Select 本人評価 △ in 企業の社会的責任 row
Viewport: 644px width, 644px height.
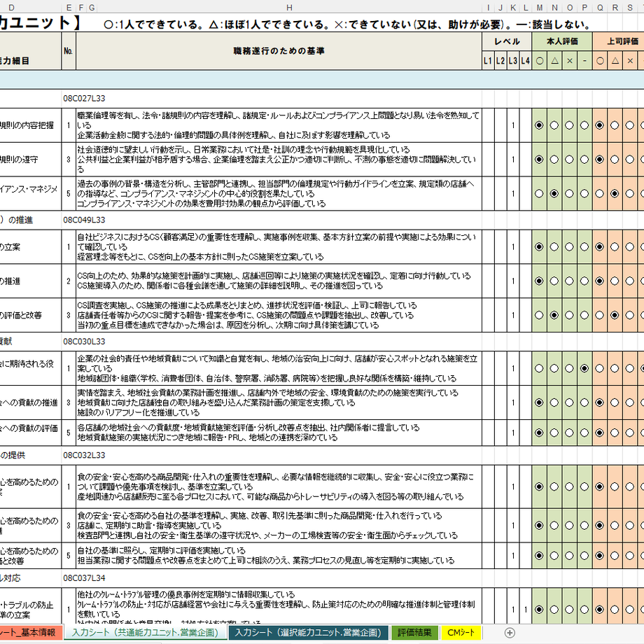[554, 368]
